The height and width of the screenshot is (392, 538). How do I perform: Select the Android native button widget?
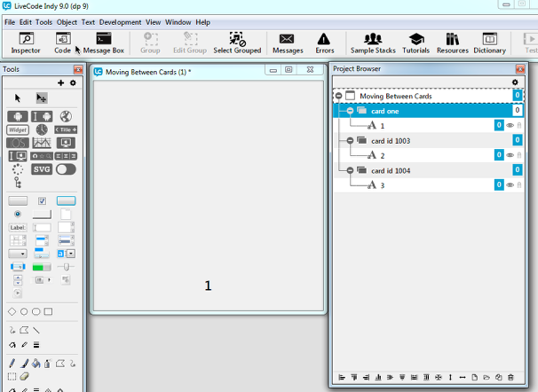(18, 116)
